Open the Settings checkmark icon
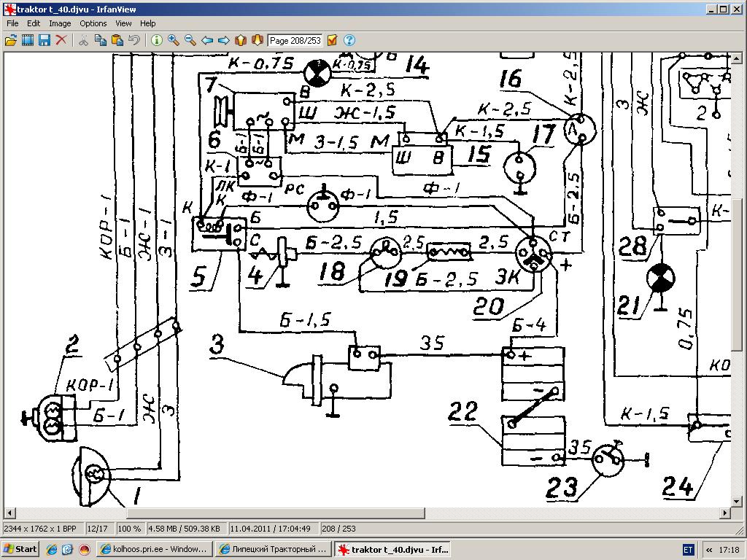The height and width of the screenshot is (560, 747). [333, 40]
